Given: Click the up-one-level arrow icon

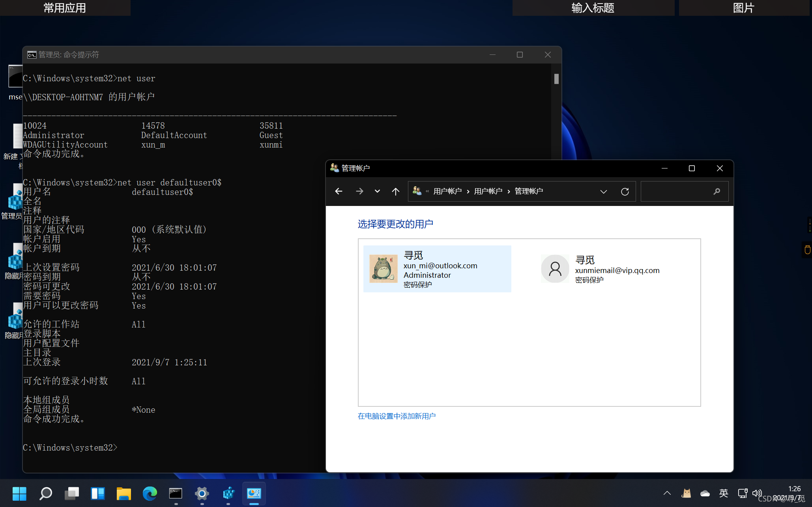Looking at the screenshot, I should [395, 191].
